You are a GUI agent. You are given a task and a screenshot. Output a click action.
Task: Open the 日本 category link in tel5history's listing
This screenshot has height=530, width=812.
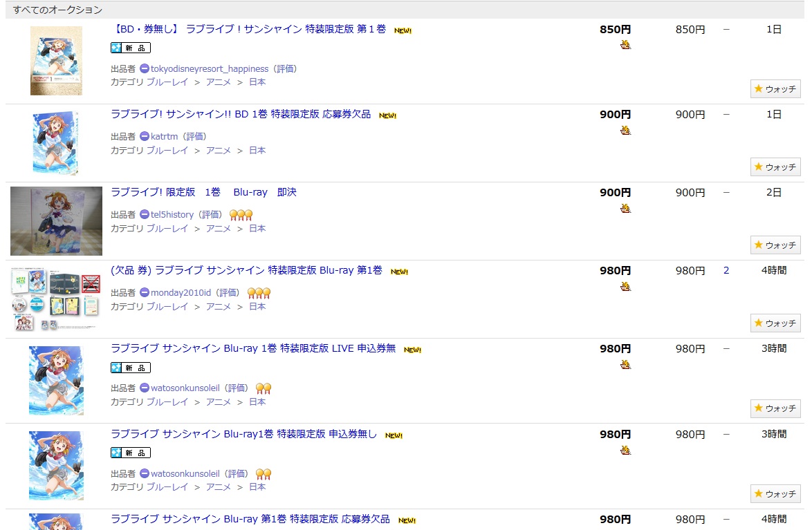coord(257,229)
